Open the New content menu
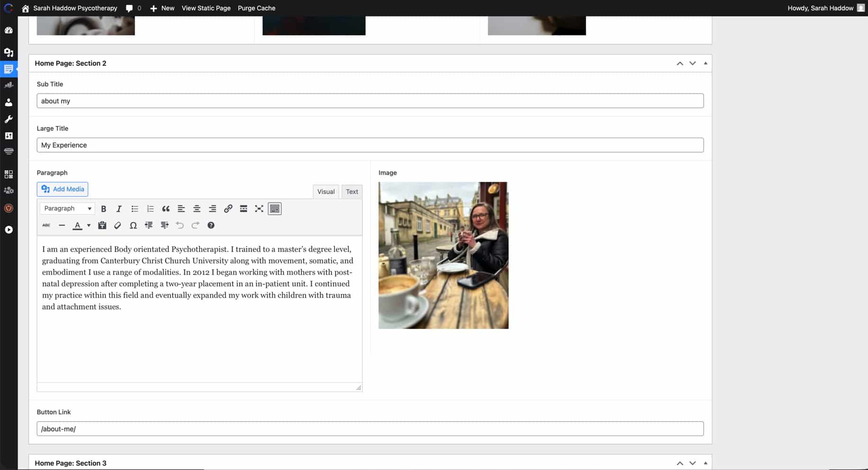Viewport: 868px width, 470px height. point(162,8)
